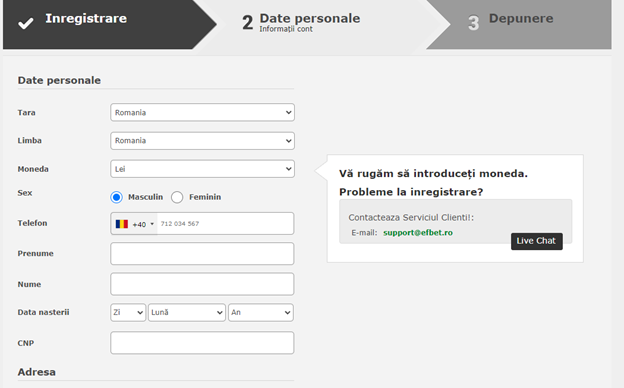The width and height of the screenshot is (624, 388).
Task: Open the Limba language dropdown
Action: click(202, 141)
